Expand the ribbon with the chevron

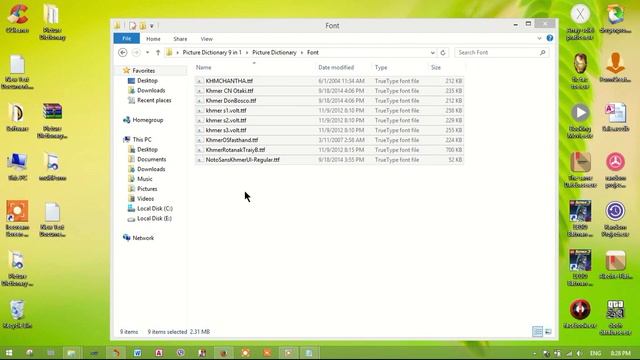click(x=539, y=38)
